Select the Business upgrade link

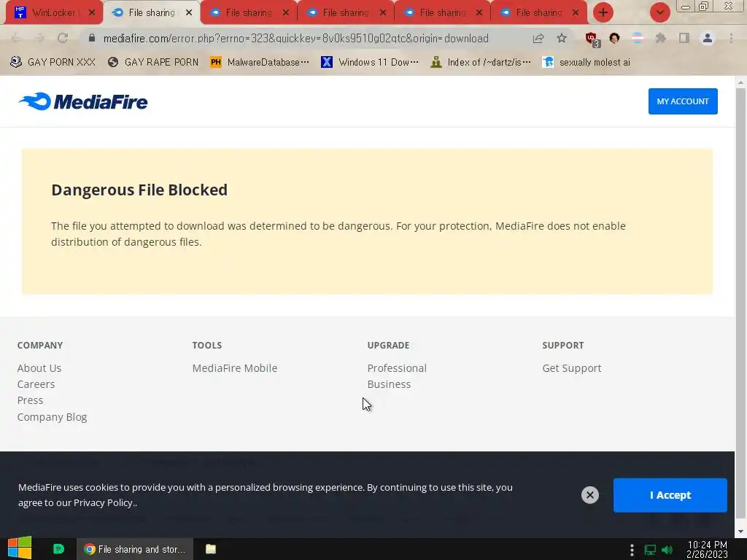[x=389, y=384]
